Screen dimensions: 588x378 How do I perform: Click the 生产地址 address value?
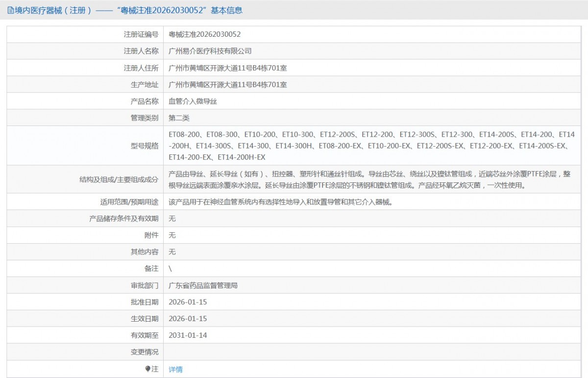(x=227, y=84)
